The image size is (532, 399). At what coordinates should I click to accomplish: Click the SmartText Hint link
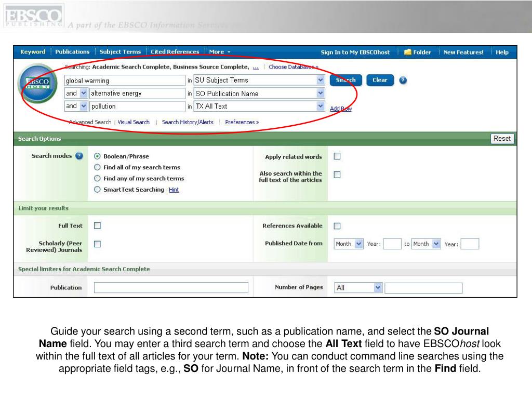pos(174,190)
